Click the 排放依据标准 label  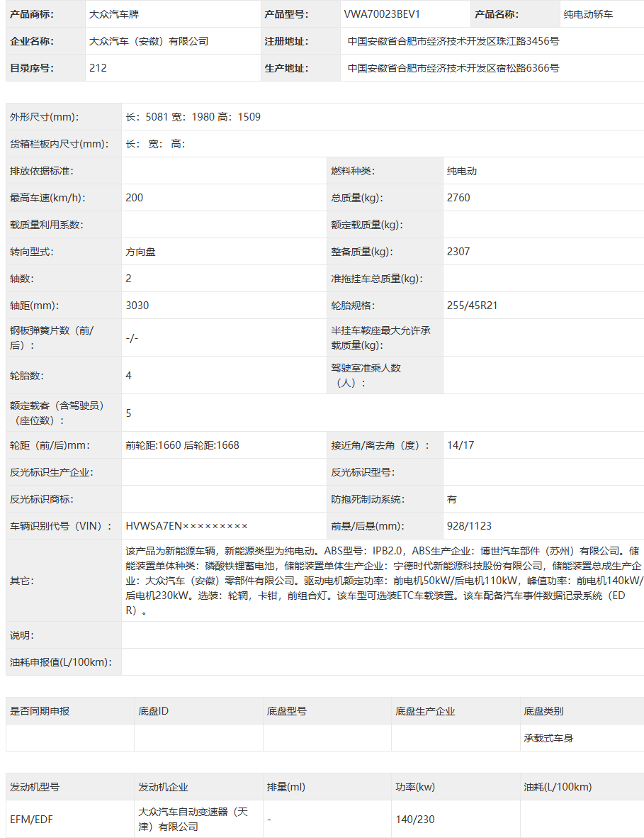(42, 171)
